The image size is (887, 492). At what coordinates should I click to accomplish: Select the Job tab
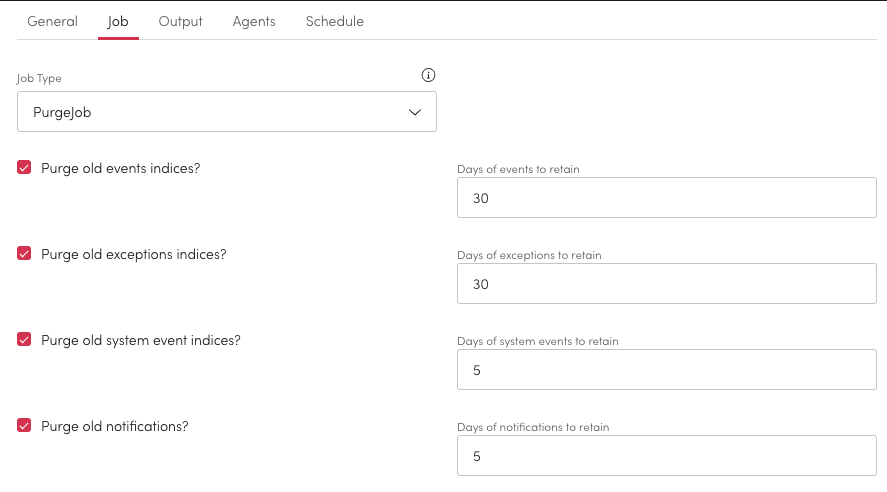pyautogui.click(x=118, y=21)
